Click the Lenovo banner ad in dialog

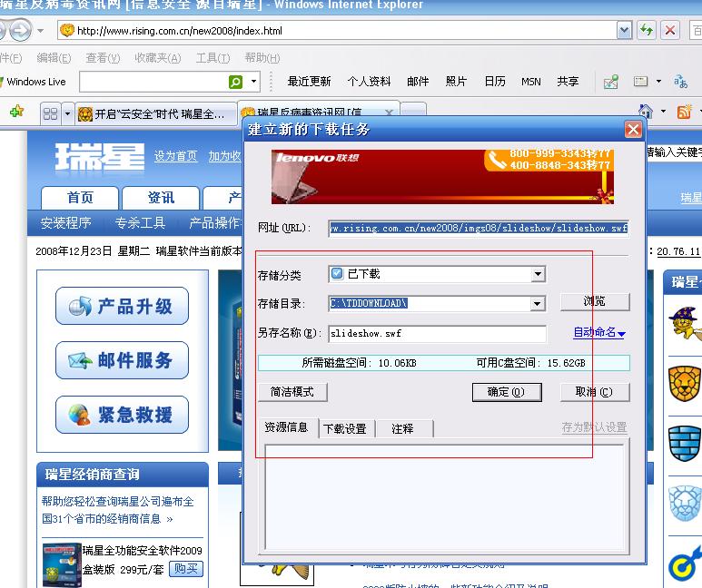pyautogui.click(x=442, y=177)
